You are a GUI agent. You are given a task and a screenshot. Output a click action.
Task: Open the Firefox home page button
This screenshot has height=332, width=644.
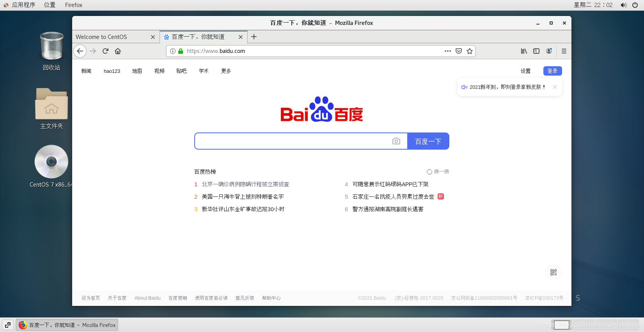tap(118, 51)
